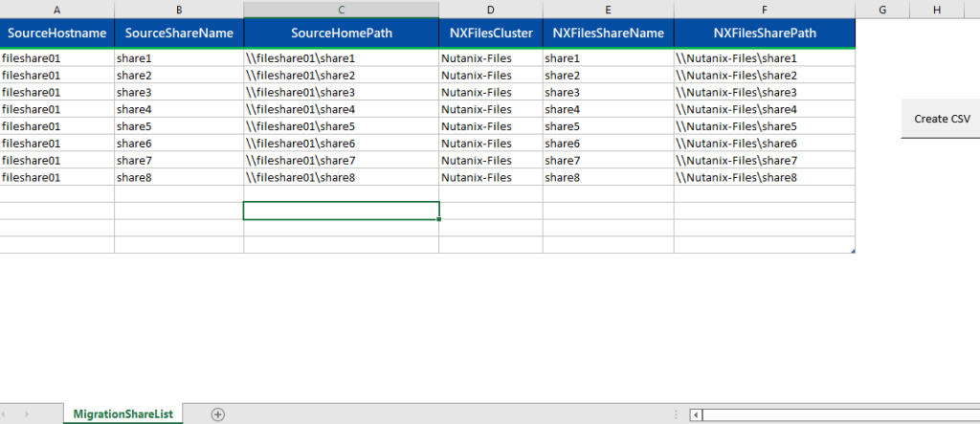Click the Create CSV button
This screenshot has height=424, width=980.
941,118
